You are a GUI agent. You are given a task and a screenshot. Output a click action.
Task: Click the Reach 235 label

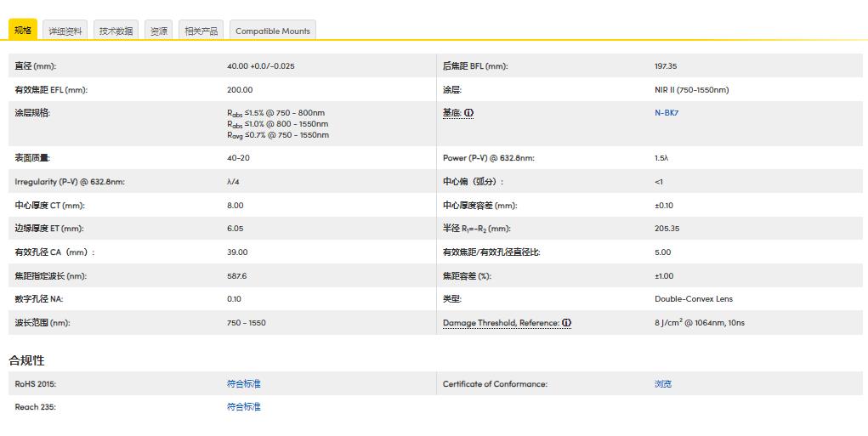point(36,406)
